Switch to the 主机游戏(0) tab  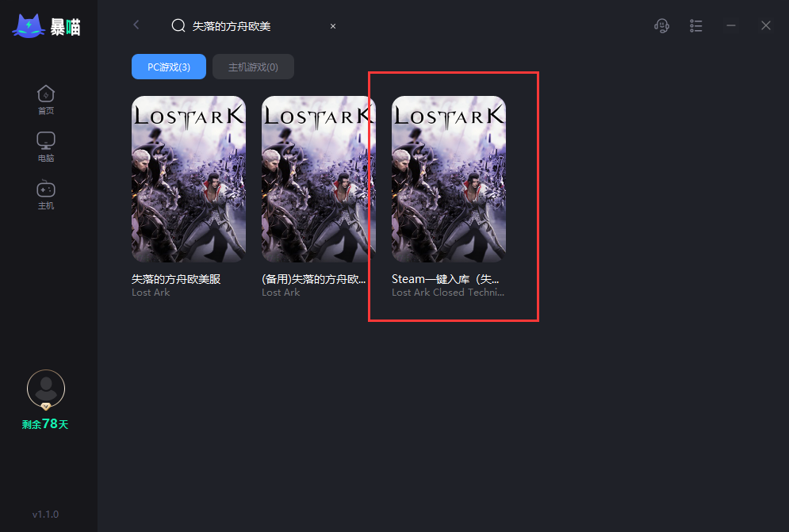253,67
